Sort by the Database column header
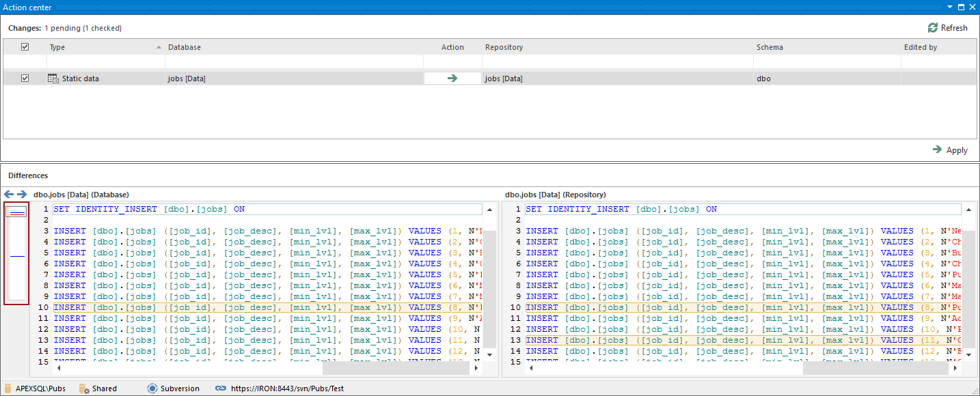 (x=185, y=47)
